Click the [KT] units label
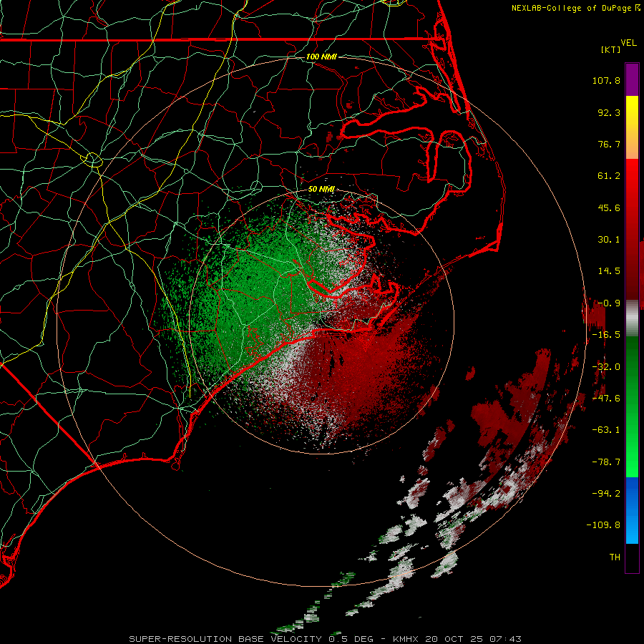 coord(611,49)
